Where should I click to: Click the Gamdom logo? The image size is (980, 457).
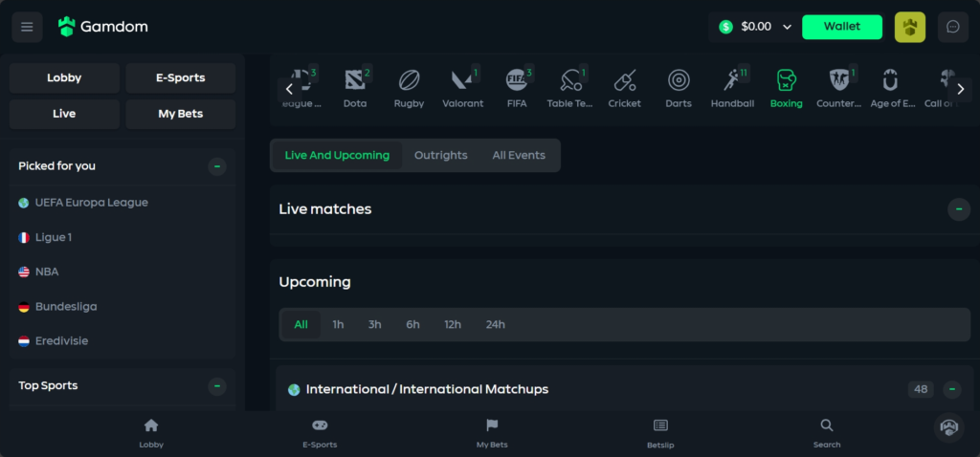coord(102,27)
